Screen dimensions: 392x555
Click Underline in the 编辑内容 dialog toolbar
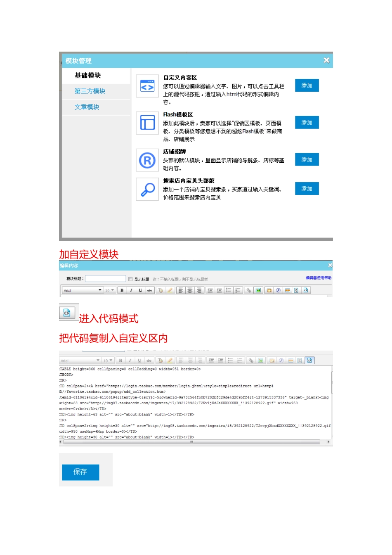(x=141, y=290)
